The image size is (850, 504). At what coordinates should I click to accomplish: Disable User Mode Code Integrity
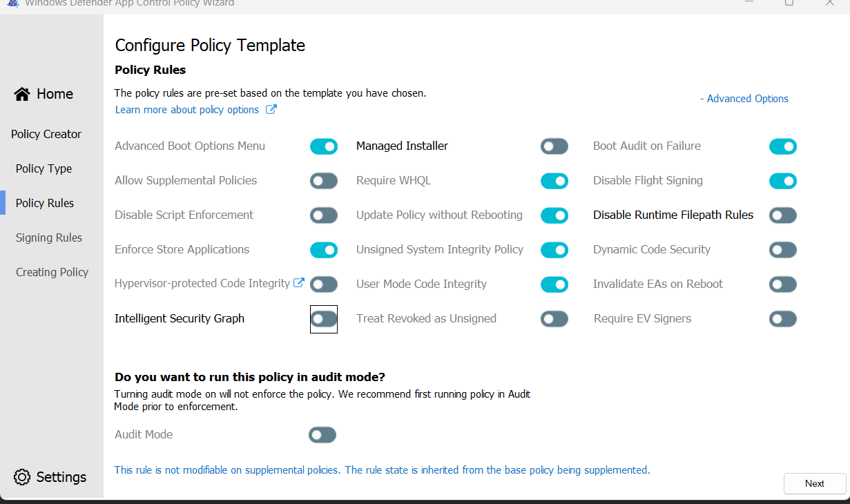(x=554, y=284)
